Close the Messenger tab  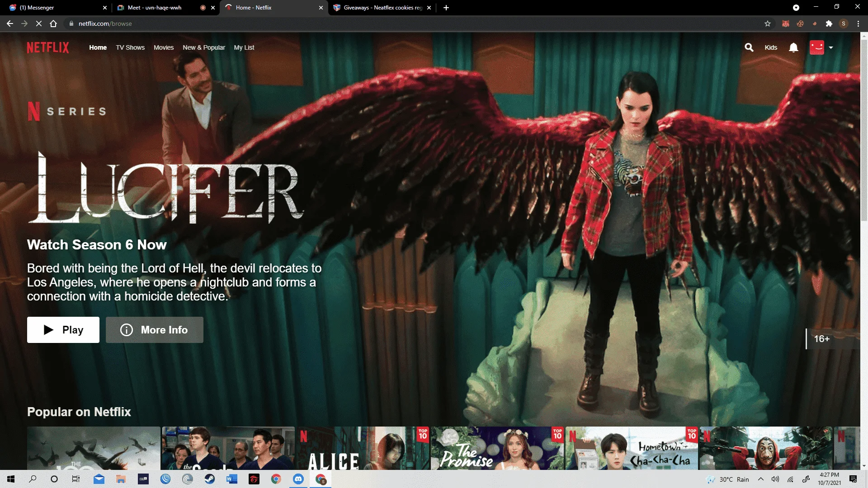[105, 8]
